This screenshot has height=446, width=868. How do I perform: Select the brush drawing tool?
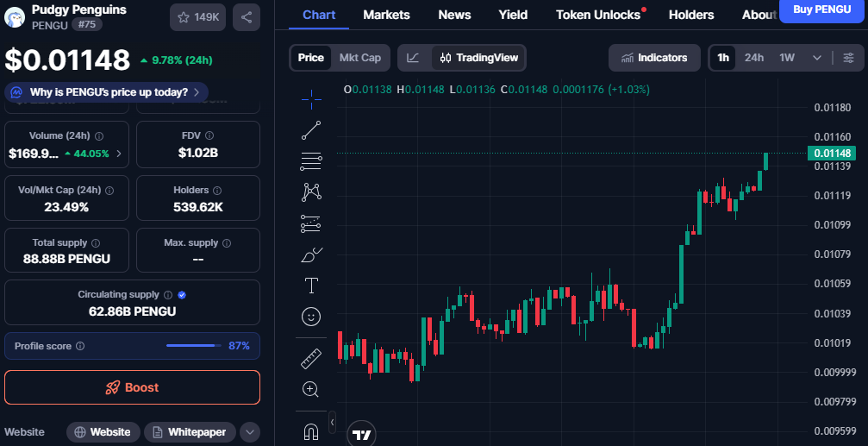point(311,255)
